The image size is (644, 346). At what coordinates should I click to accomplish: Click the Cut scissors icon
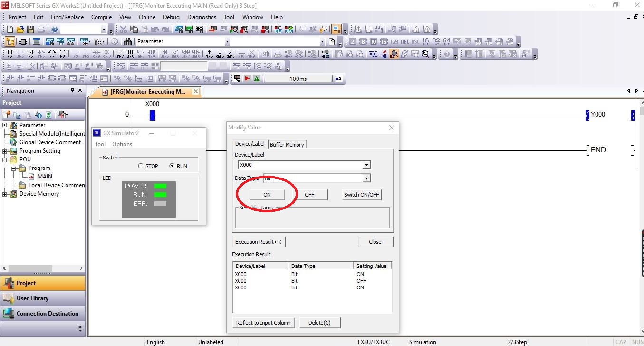click(124, 30)
